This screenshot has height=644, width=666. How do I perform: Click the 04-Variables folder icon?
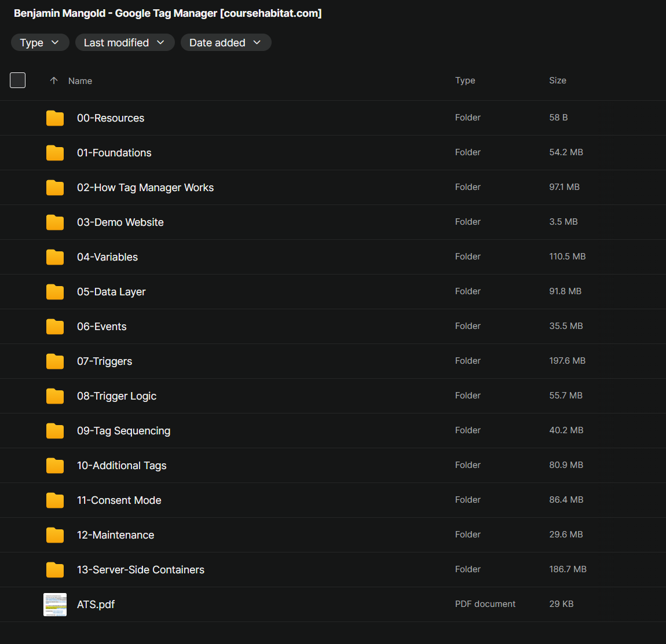[55, 257]
